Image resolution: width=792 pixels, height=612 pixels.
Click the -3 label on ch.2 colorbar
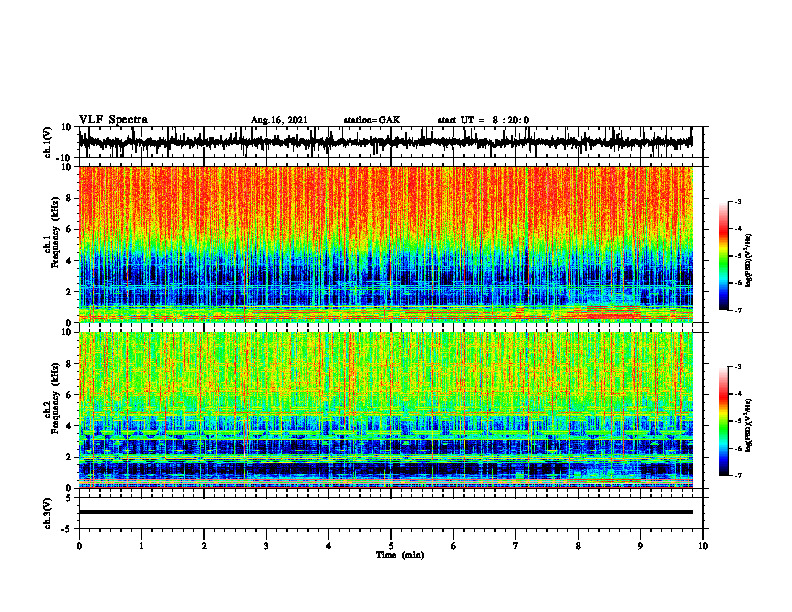click(x=737, y=367)
